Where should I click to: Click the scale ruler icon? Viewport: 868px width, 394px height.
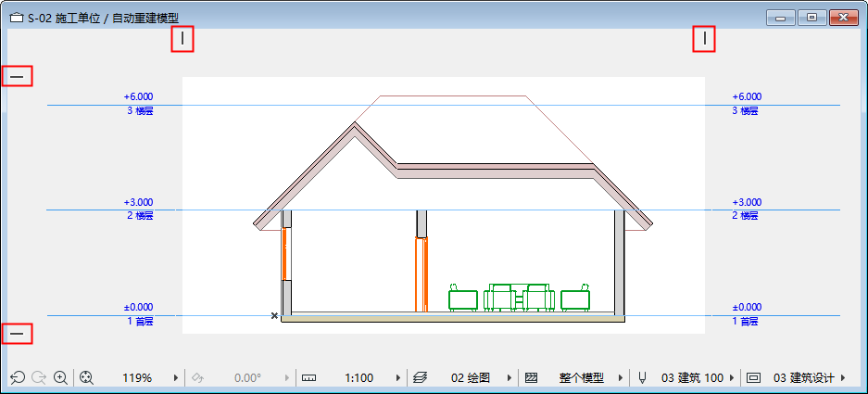(x=308, y=378)
